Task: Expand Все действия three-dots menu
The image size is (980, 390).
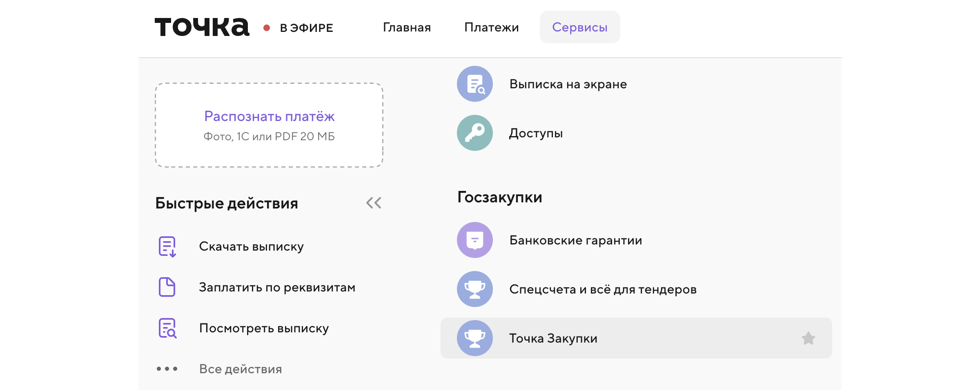Action: tap(167, 369)
